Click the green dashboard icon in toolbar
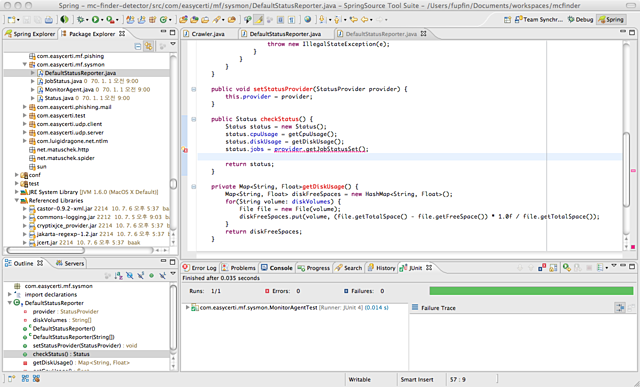The width and height of the screenshot is (640, 387). [x=64, y=19]
